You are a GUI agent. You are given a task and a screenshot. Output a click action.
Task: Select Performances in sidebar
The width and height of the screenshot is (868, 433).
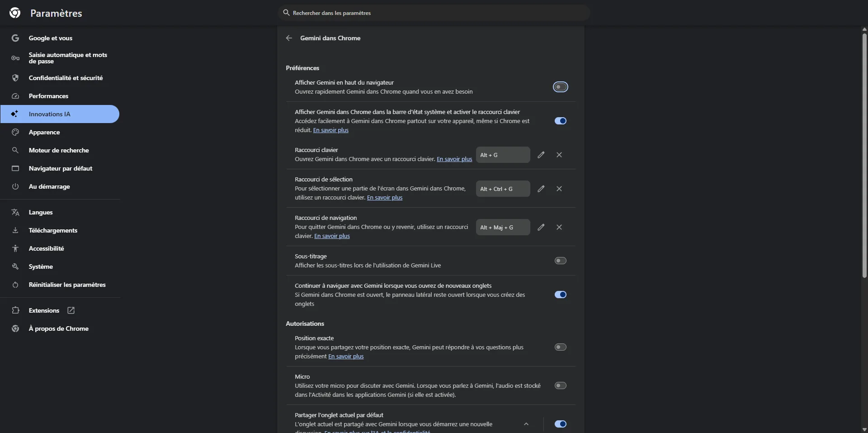(x=60, y=96)
